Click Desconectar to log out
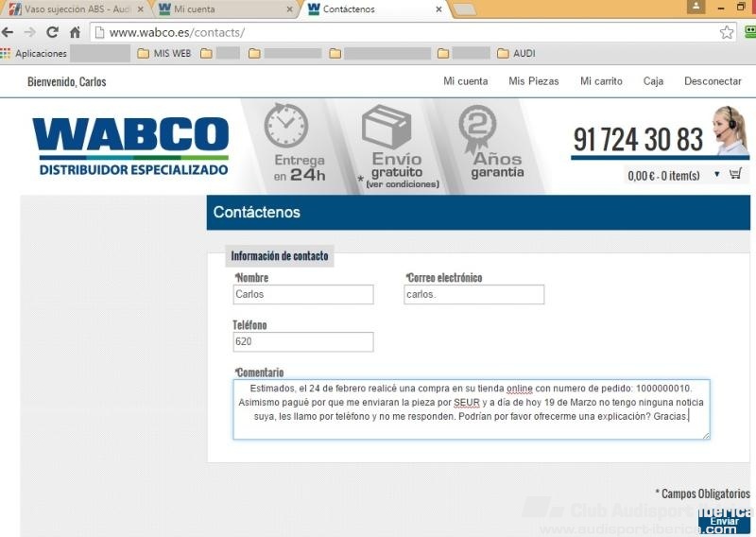 click(x=713, y=81)
